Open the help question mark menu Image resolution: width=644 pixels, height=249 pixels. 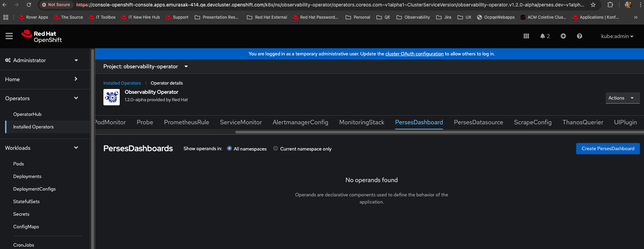click(x=580, y=36)
